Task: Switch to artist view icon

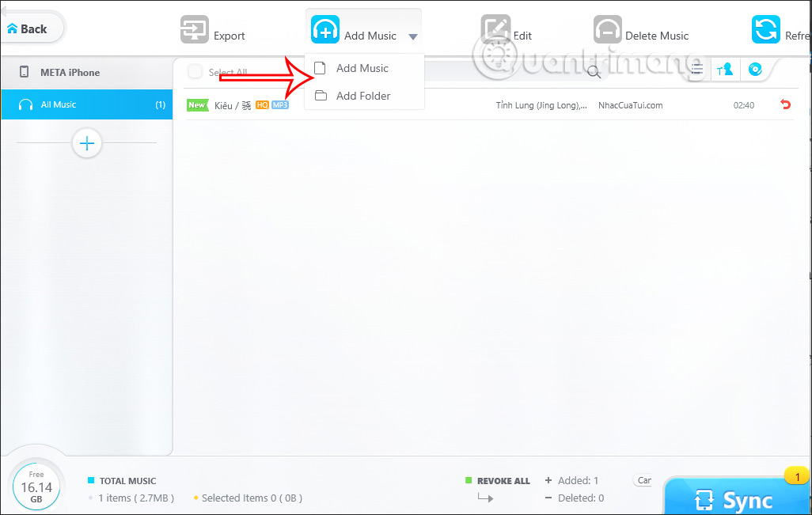Action: coord(725,70)
